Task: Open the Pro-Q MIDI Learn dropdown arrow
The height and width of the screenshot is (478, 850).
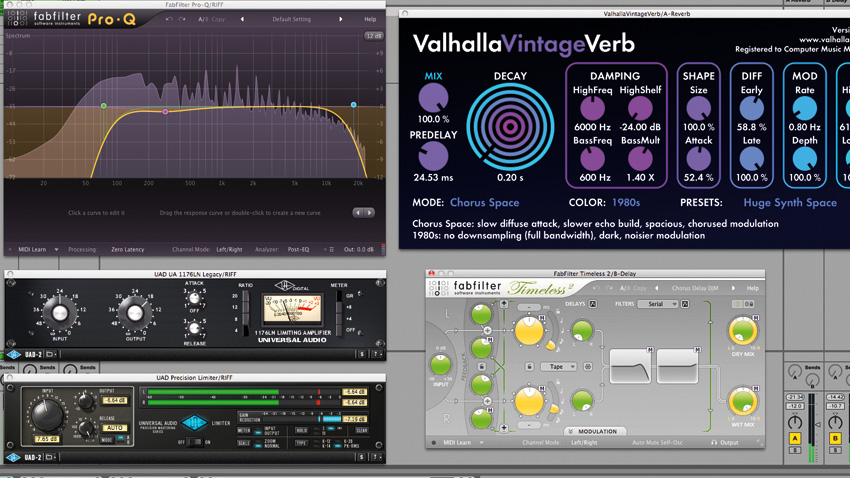Action: (56, 250)
